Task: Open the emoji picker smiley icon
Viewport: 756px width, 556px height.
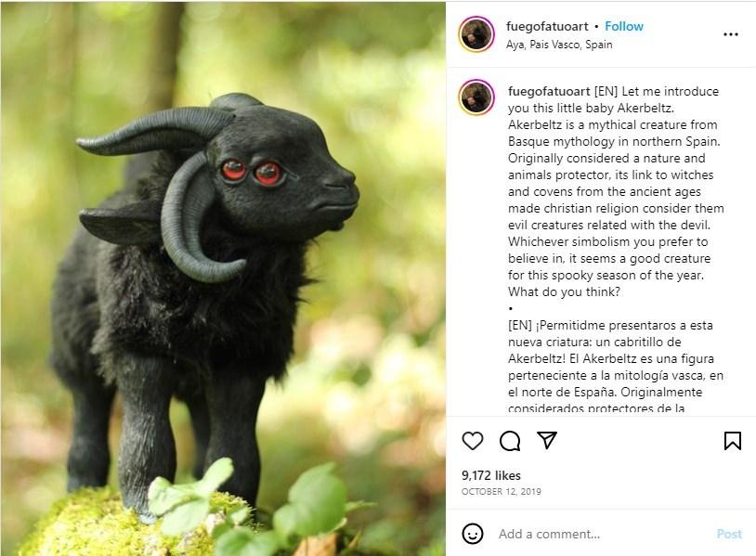Action: [x=473, y=534]
